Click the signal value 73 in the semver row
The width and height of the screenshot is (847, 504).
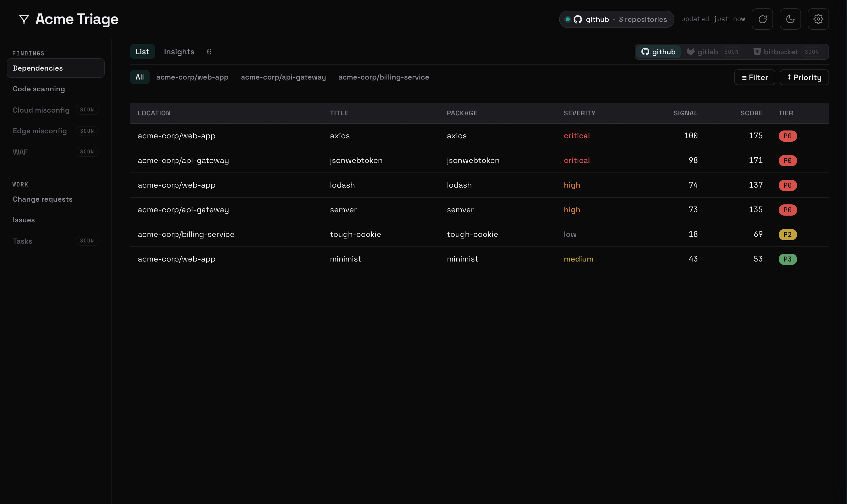pyautogui.click(x=693, y=209)
